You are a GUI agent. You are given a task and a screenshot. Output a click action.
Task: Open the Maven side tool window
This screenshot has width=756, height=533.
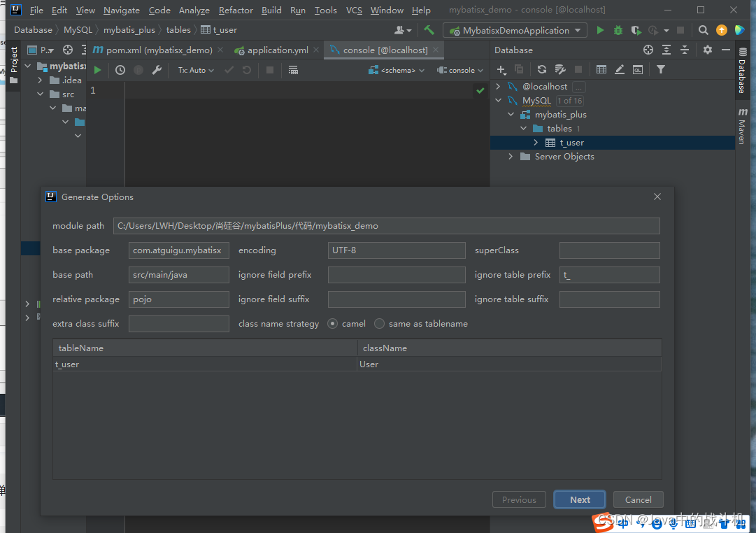pos(742,125)
